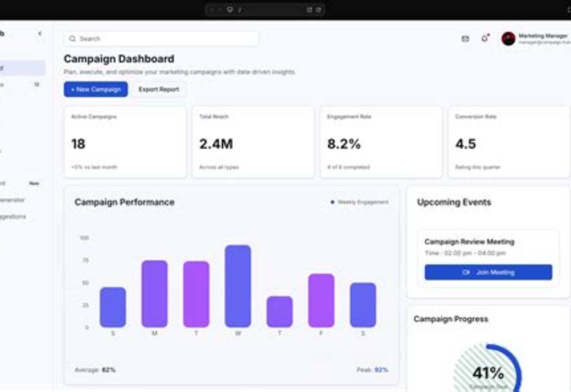Click the Campaign Dashboard page title
This screenshot has width=571, height=392.
click(x=119, y=59)
